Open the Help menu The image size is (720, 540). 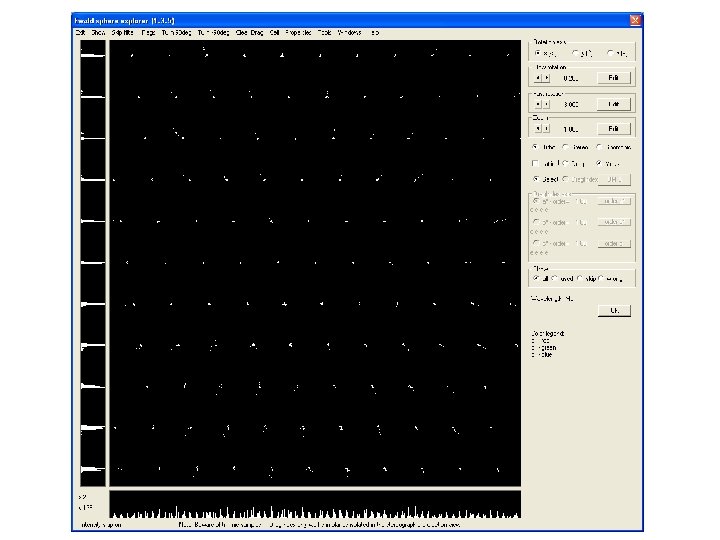[x=375, y=33]
